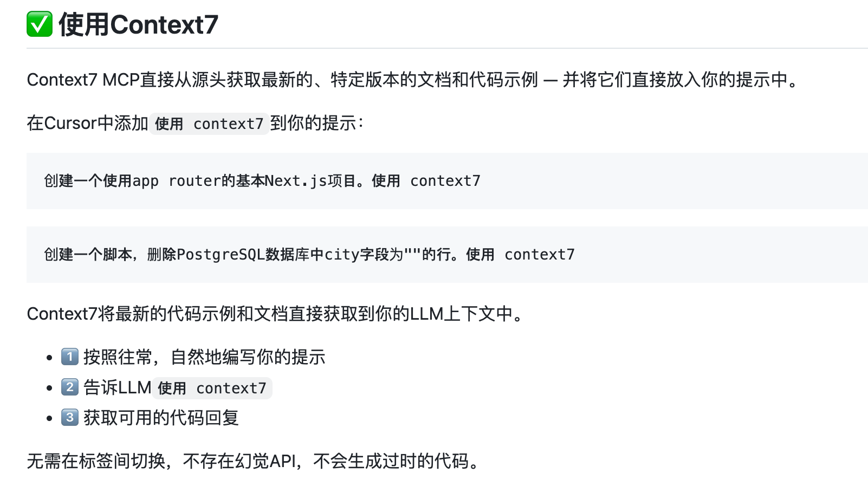Click the phrase 到你的提示 after inline code

[313, 124]
